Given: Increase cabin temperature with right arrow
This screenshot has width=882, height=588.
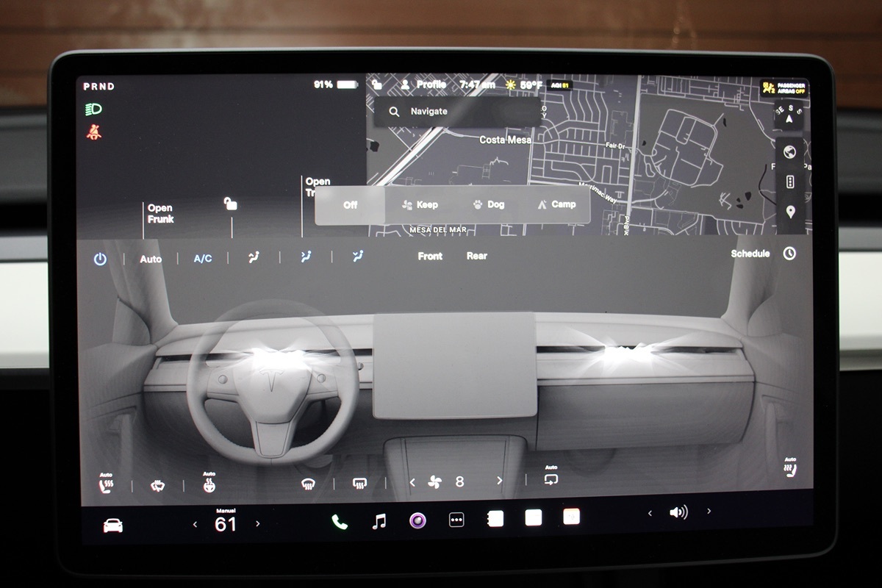Looking at the screenshot, I should [257, 524].
